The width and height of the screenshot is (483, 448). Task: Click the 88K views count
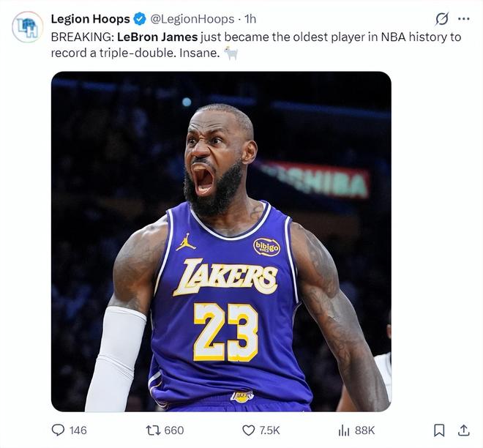tap(364, 430)
